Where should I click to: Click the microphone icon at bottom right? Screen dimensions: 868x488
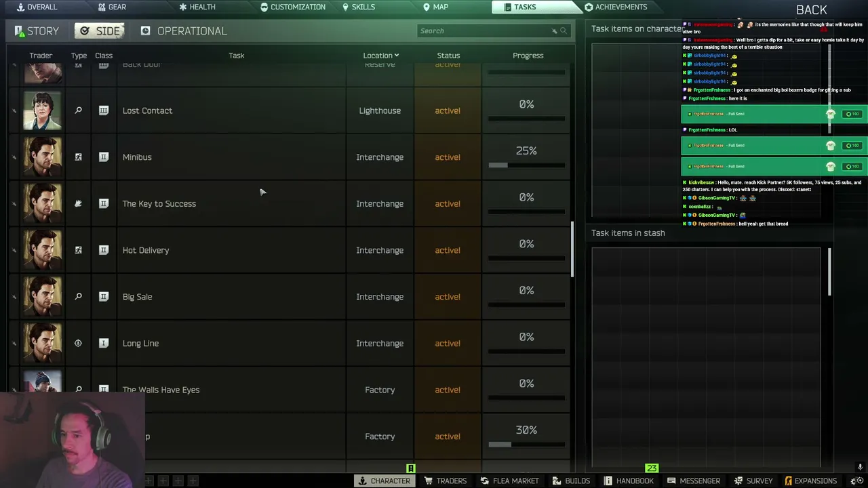pyautogui.click(x=860, y=468)
